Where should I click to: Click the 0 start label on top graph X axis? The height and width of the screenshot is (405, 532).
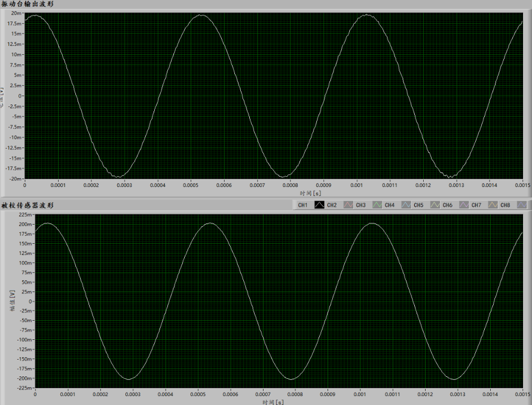click(x=25, y=185)
